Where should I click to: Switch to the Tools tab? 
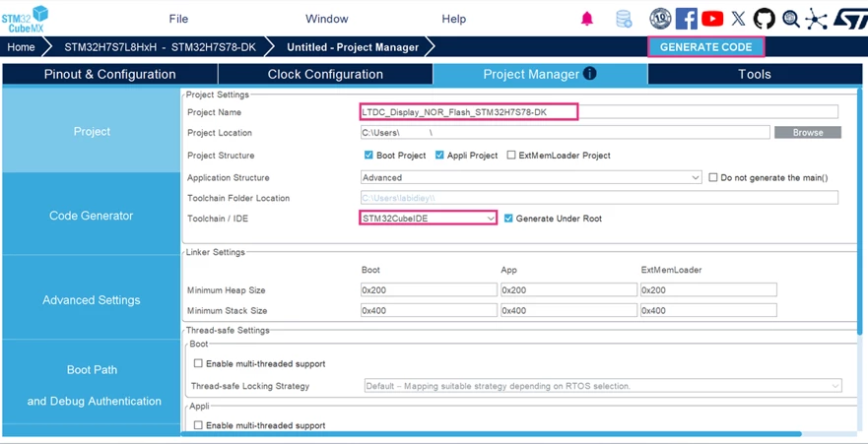pyautogui.click(x=754, y=74)
